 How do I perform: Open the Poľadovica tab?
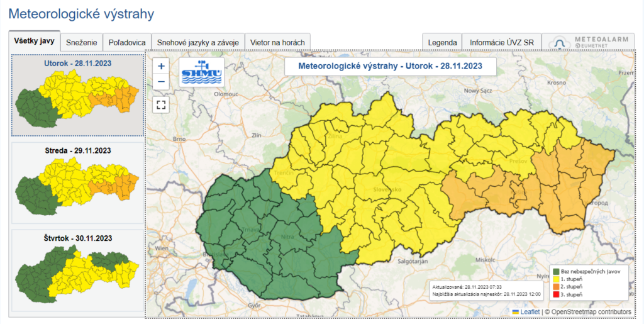[x=127, y=43]
